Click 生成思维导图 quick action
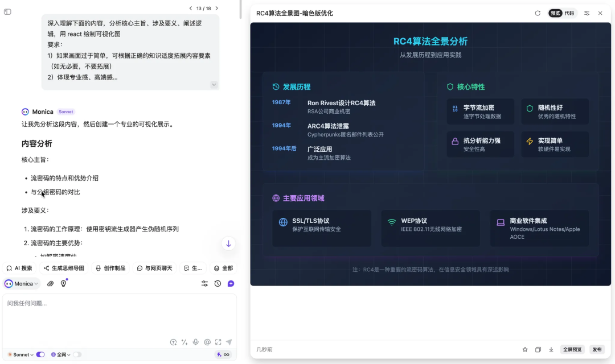This screenshot has width=615, height=364. click(64, 268)
